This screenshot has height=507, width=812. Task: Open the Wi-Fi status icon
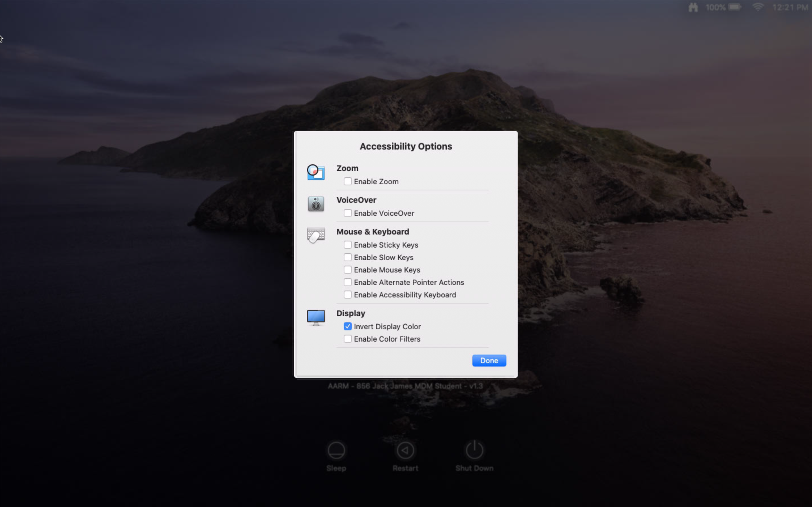pyautogui.click(x=758, y=7)
